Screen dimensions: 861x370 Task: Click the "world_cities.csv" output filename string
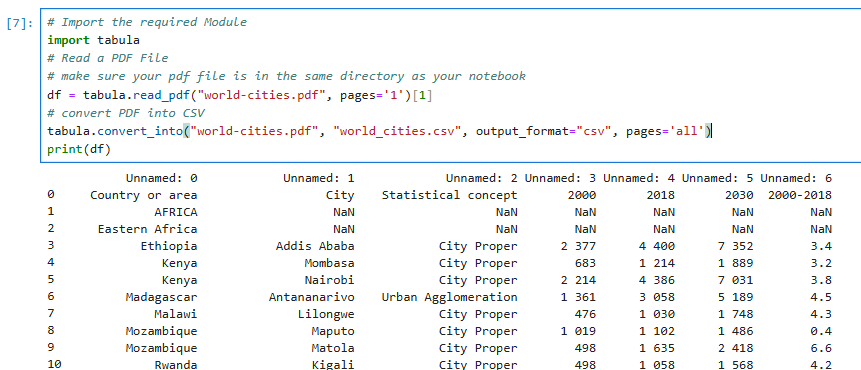point(397,131)
